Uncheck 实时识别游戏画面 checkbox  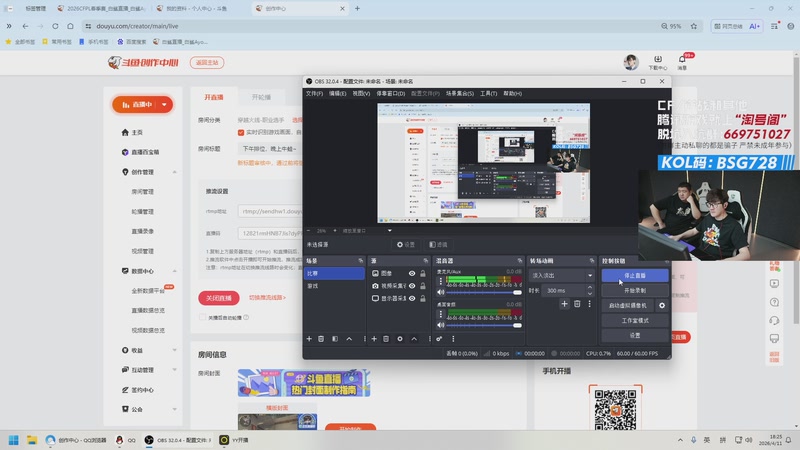click(x=241, y=133)
